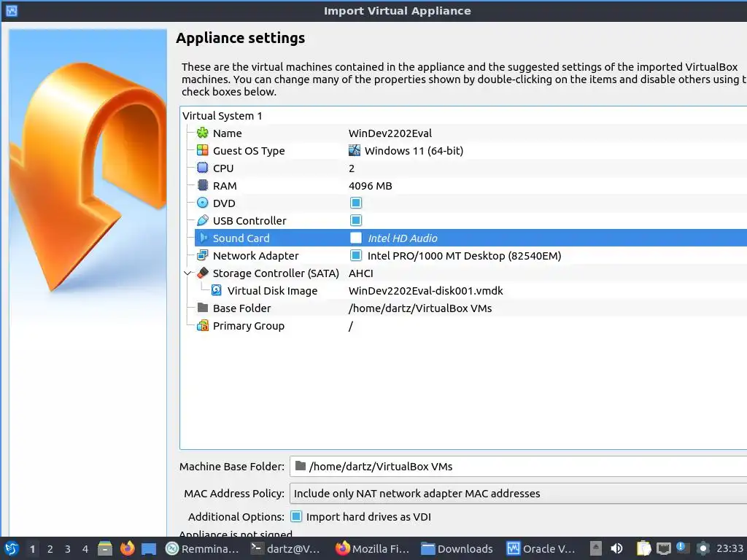This screenshot has width=747, height=560.
Task: Open the volume control tray icon
Action: tap(616, 548)
